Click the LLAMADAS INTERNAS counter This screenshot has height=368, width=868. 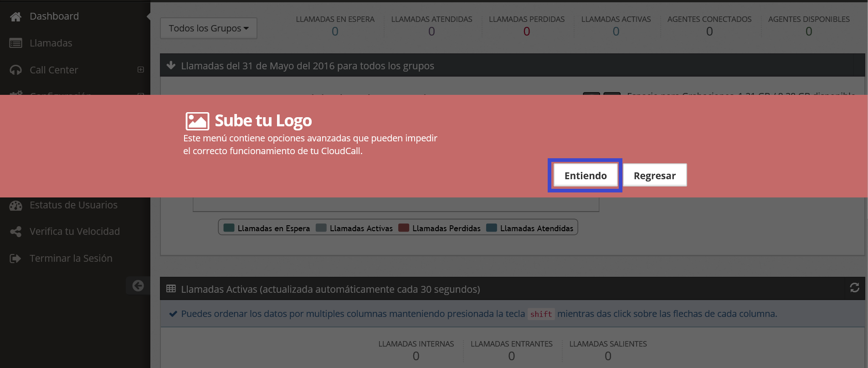pyautogui.click(x=416, y=351)
